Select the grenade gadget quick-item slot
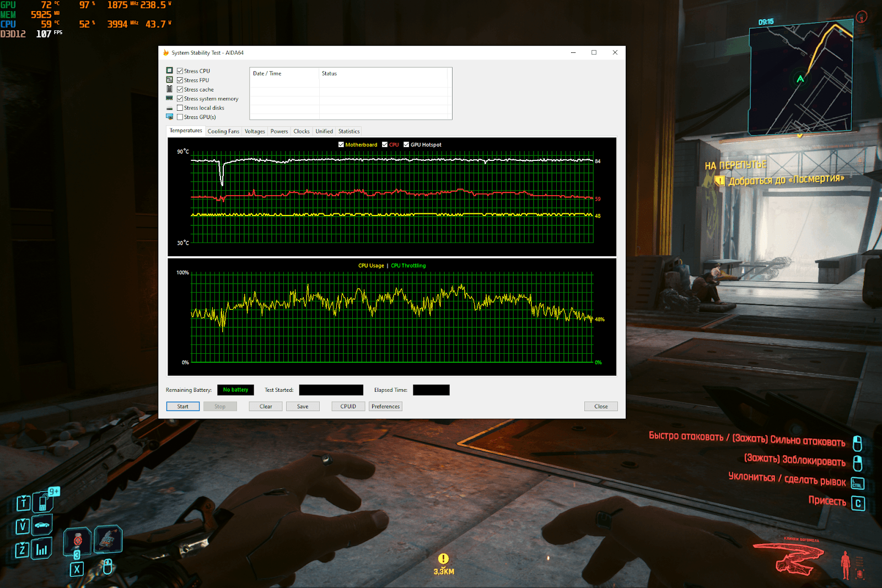 click(x=108, y=538)
